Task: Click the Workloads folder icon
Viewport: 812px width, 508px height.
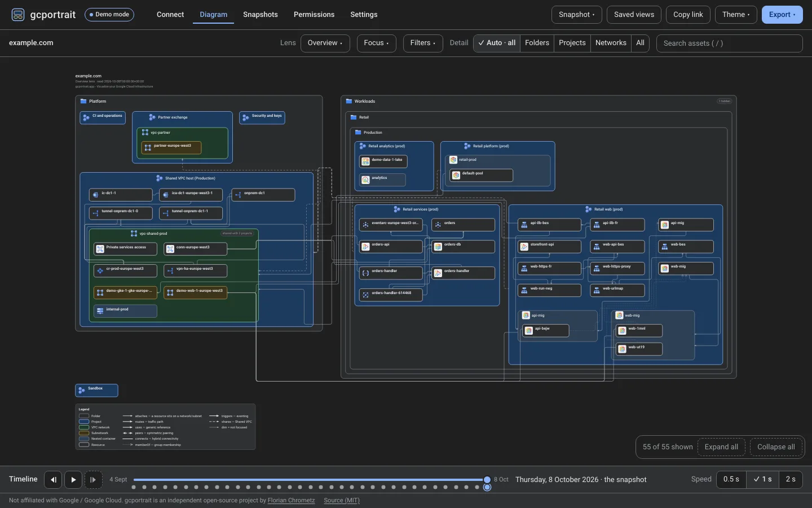Action: [x=349, y=102]
